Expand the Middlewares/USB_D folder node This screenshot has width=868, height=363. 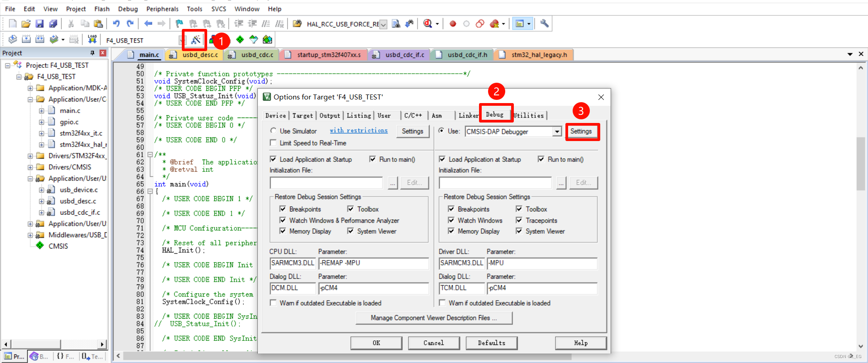30,235
